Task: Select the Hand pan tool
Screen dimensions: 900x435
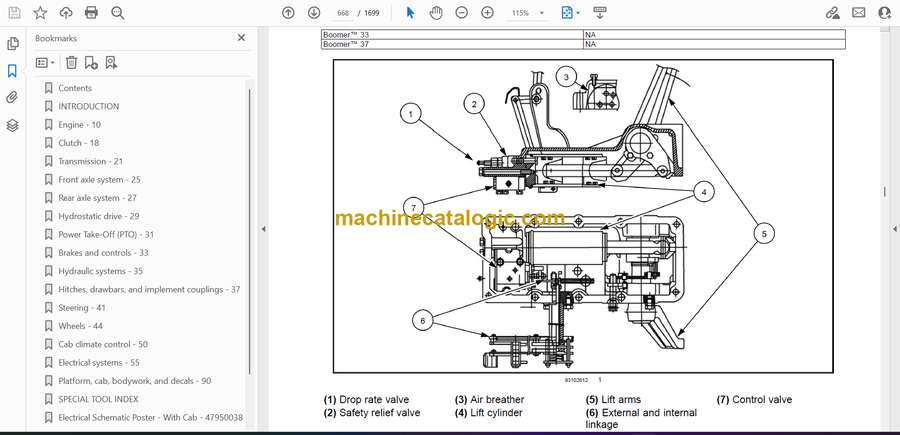Action: pyautogui.click(x=436, y=13)
